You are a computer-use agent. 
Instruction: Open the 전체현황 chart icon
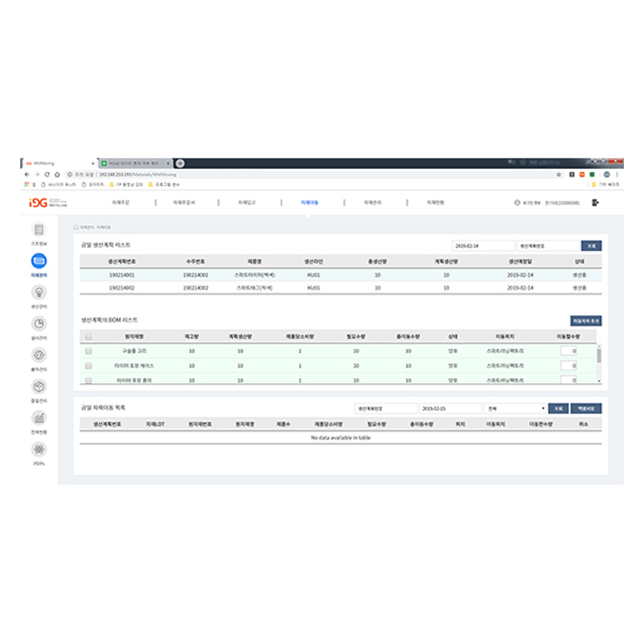coord(39,418)
